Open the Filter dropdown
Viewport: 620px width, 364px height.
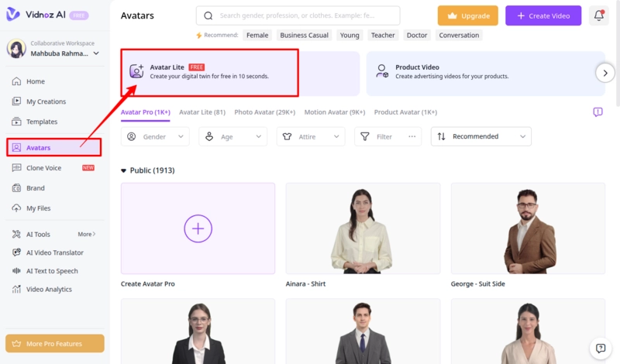tap(388, 136)
